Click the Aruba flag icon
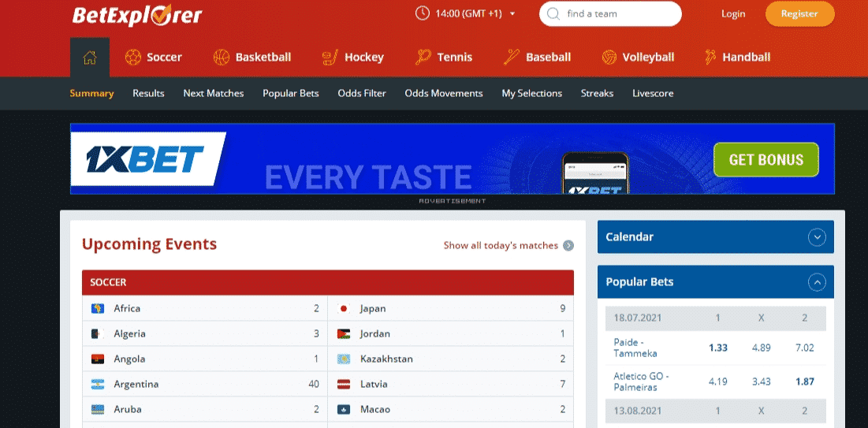This screenshot has height=428, width=868. 98,410
